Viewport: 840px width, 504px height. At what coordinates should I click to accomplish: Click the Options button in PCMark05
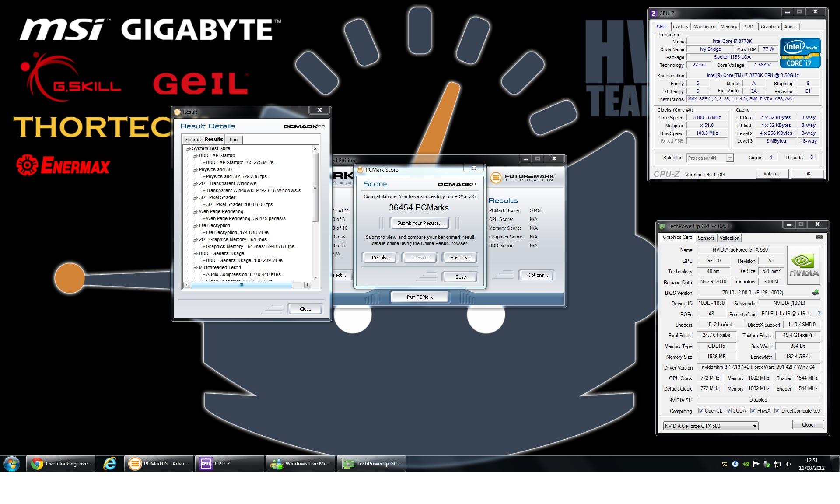coord(538,275)
